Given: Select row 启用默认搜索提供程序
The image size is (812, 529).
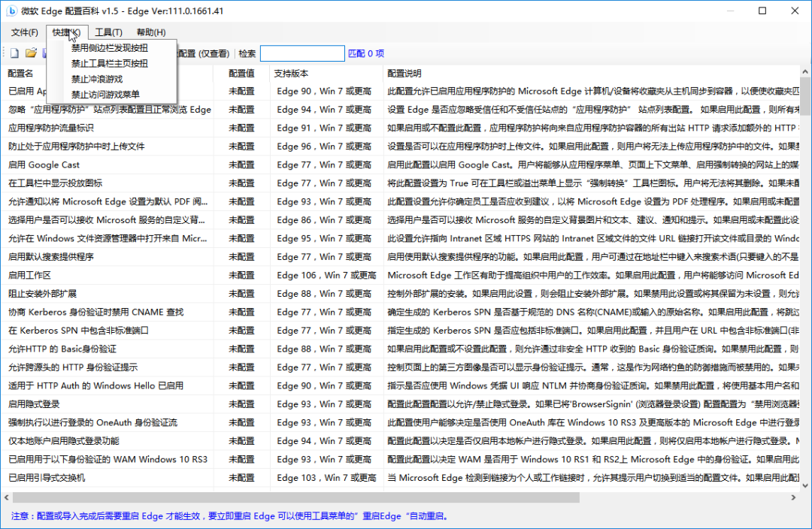Looking at the screenshot, I should pos(400,257).
